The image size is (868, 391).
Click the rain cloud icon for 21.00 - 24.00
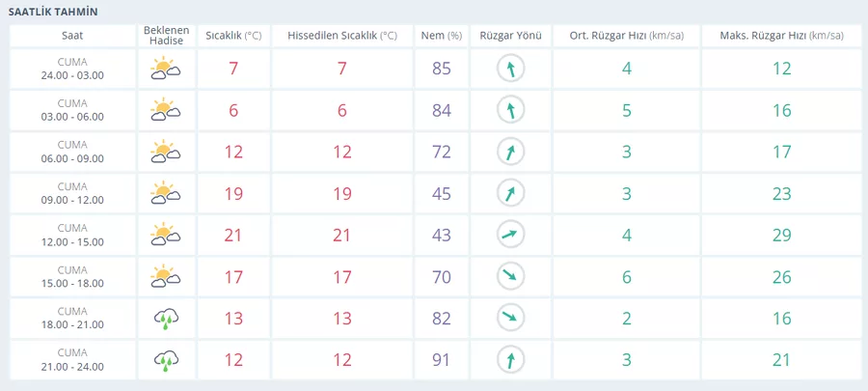[165, 360]
